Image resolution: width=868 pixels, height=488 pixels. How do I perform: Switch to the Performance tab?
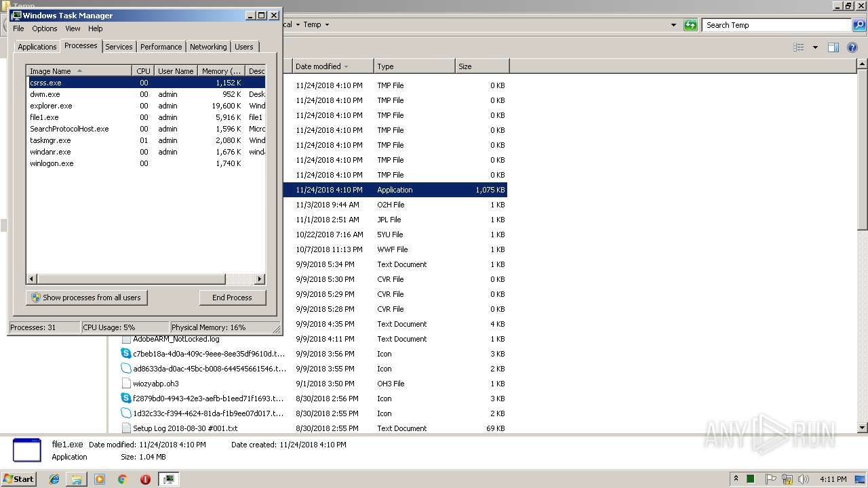pos(161,47)
